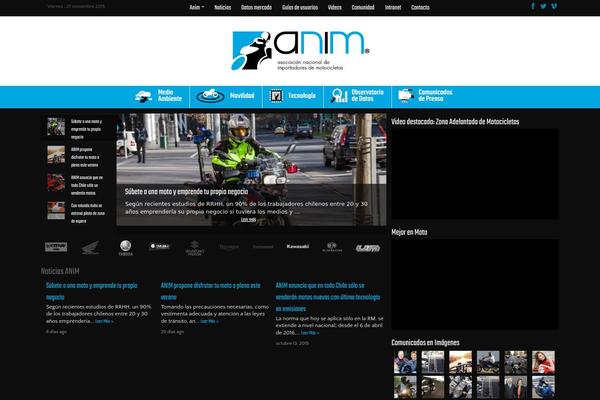The width and height of the screenshot is (600, 400).
Task: Open headline 'ANIM anuncia que en todo Chile sólo se venderán motos nuevas'
Action: click(328, 297)
